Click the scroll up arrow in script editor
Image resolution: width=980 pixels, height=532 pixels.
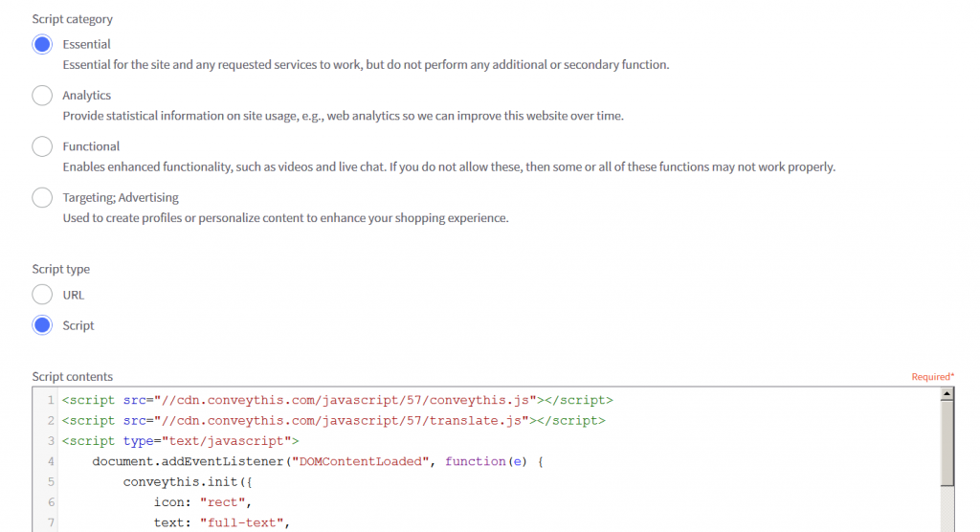coord(947,394)
